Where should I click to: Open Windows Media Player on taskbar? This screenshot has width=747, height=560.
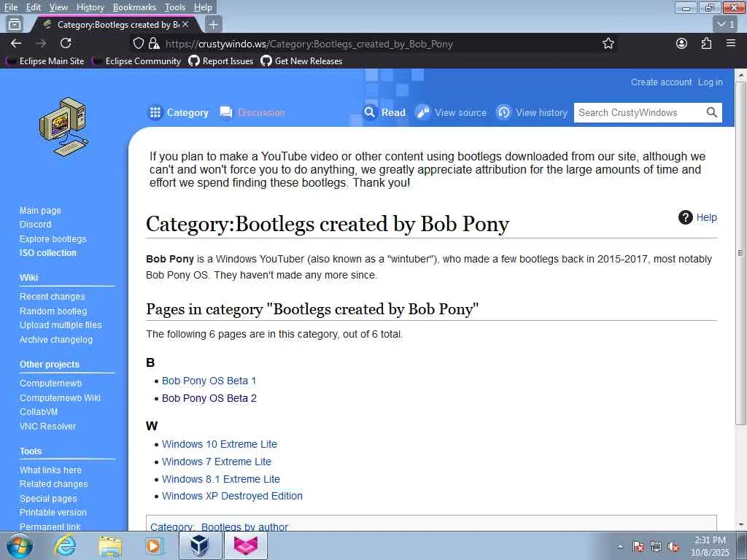[154, 546]
